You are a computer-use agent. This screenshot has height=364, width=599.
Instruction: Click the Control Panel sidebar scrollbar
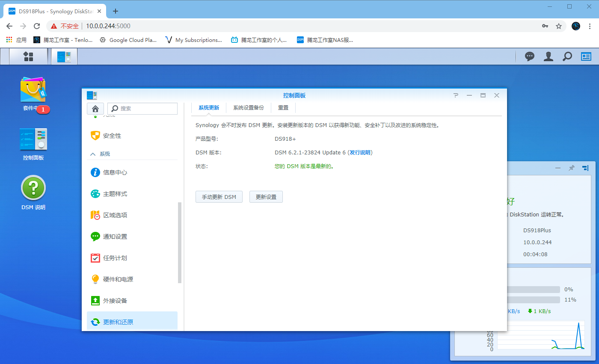180,243
